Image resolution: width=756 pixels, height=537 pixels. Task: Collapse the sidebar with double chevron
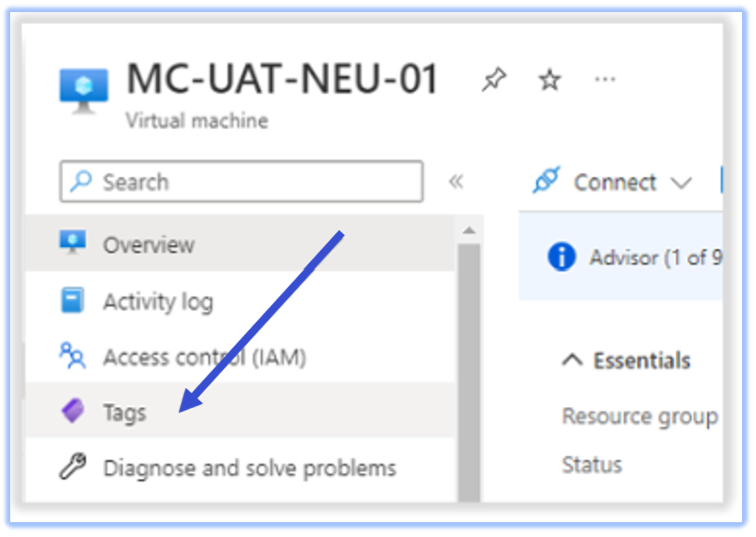pyautogui.click(x=456, y=181)
